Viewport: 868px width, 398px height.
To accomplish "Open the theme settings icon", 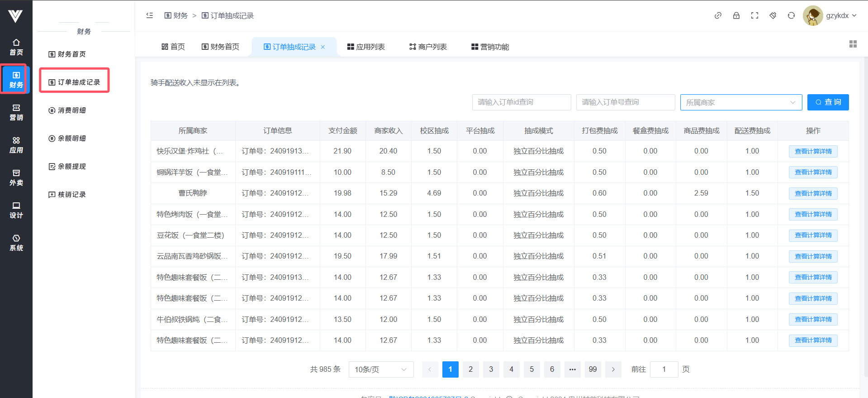I will [773, 15].
